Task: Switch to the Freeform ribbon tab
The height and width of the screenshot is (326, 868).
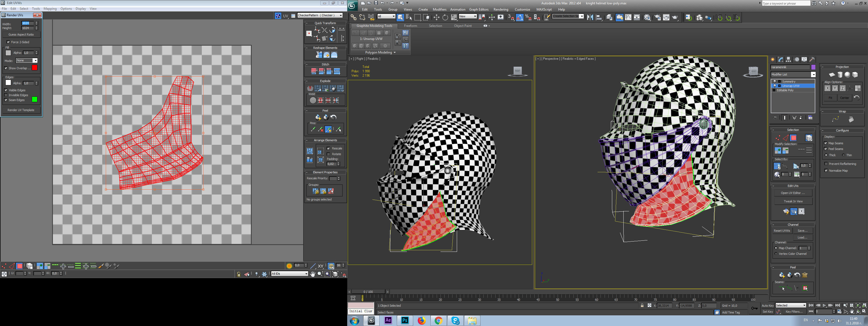Action: pos(410,26)
